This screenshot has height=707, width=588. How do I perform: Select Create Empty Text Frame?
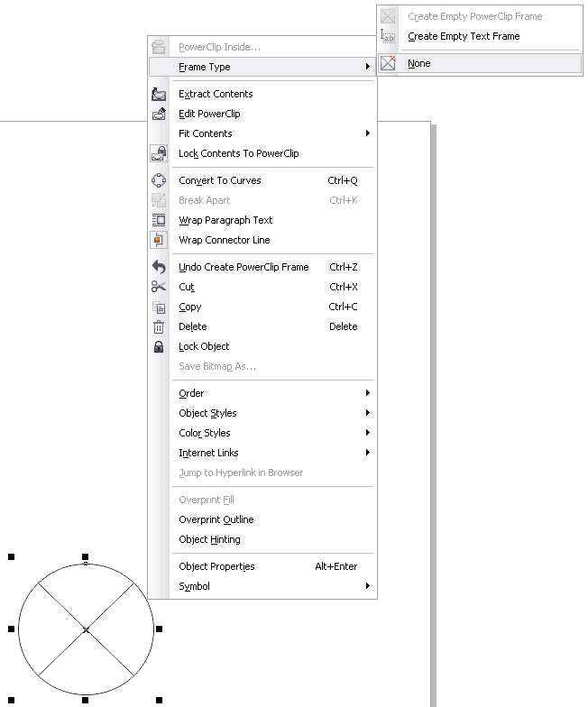[480, 36]
